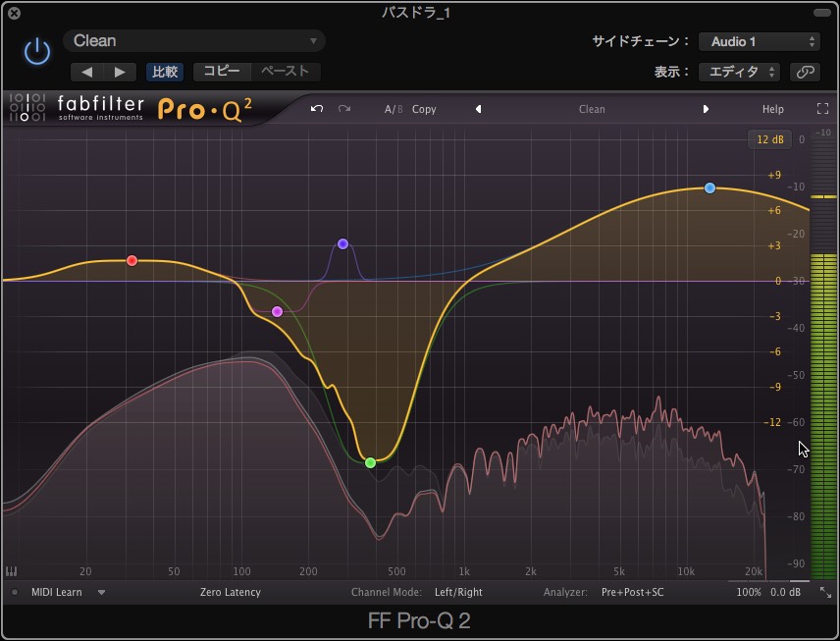840x641 pixels.
Task: Click the 0.0 dB output level value
Action: tap(785, 592)
